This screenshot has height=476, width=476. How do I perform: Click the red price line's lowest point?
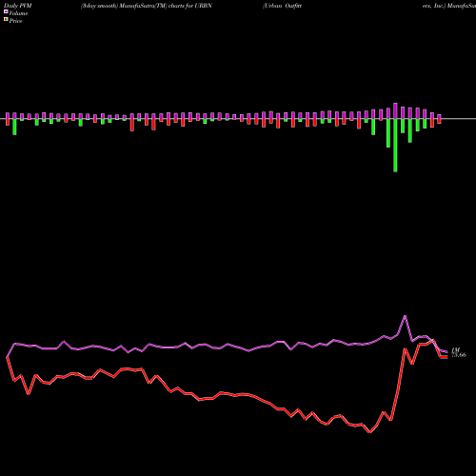click(369, 432)
